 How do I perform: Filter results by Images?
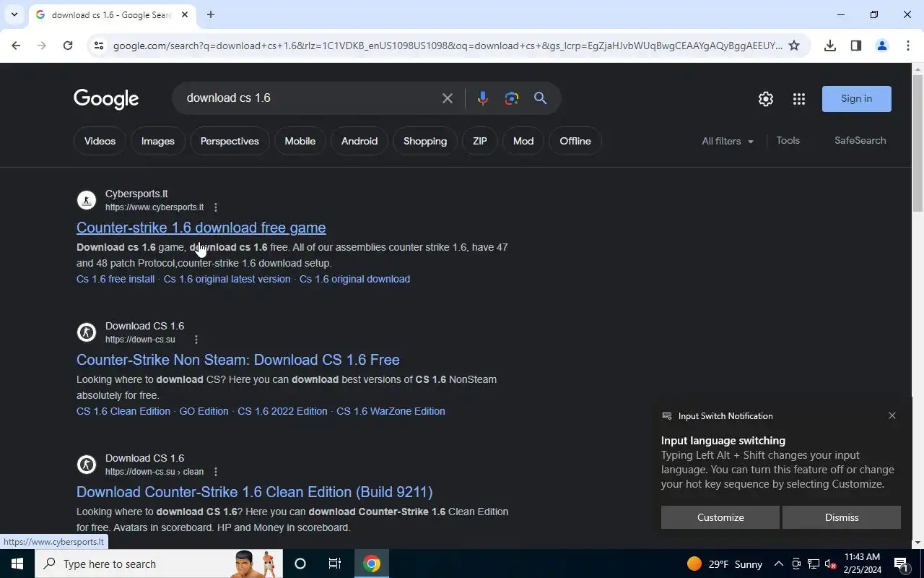click(158, 141)
